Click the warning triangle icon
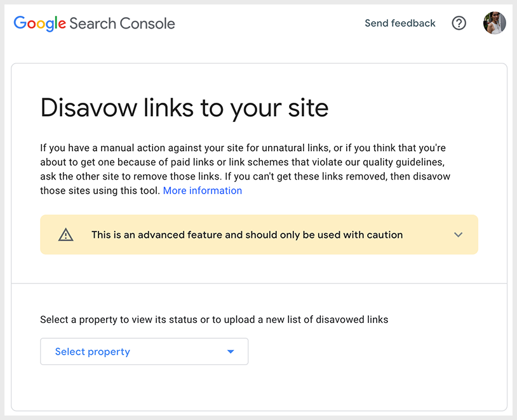Screen dimensions: 517x420 pos(66,235)
